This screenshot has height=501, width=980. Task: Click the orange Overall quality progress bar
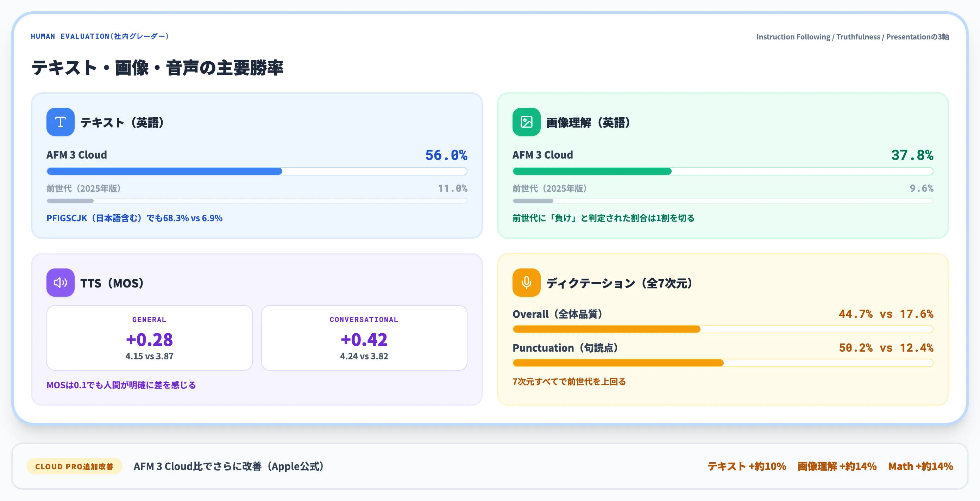click(723, 329)
